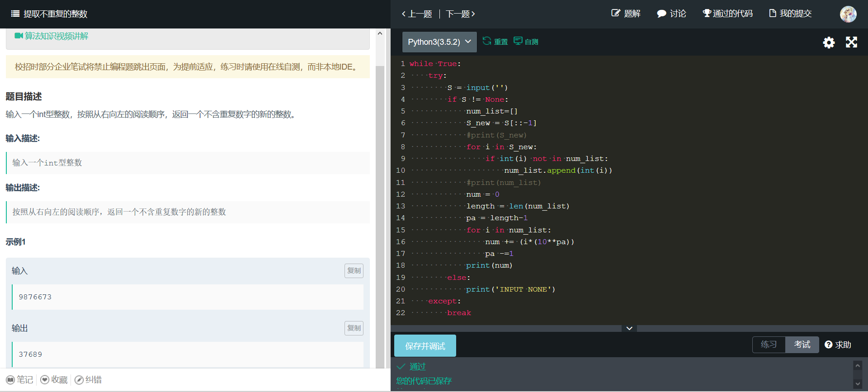Add problem to 收藏 favorites
This screenshot has height=392, width=868.
coord(54,380)
